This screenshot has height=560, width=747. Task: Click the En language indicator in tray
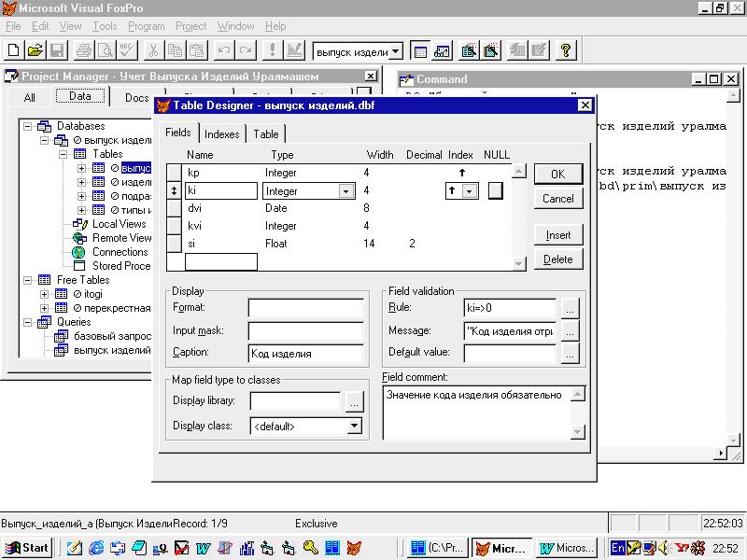pyautogui.click(x=617, y=548)
